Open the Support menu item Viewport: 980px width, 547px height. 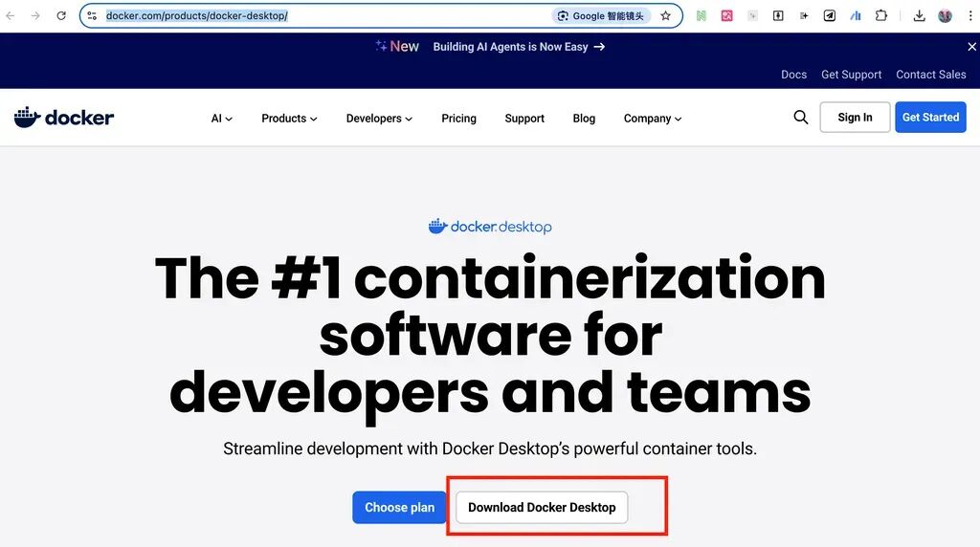click(524, 119)
